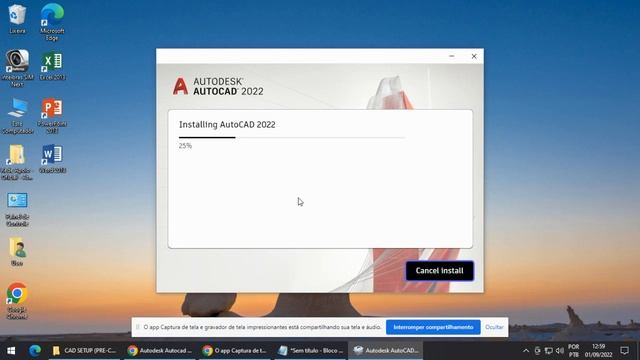Click Interromper compartilhamento button
Screen dimensions: 640x360
(x=433, y=327)
